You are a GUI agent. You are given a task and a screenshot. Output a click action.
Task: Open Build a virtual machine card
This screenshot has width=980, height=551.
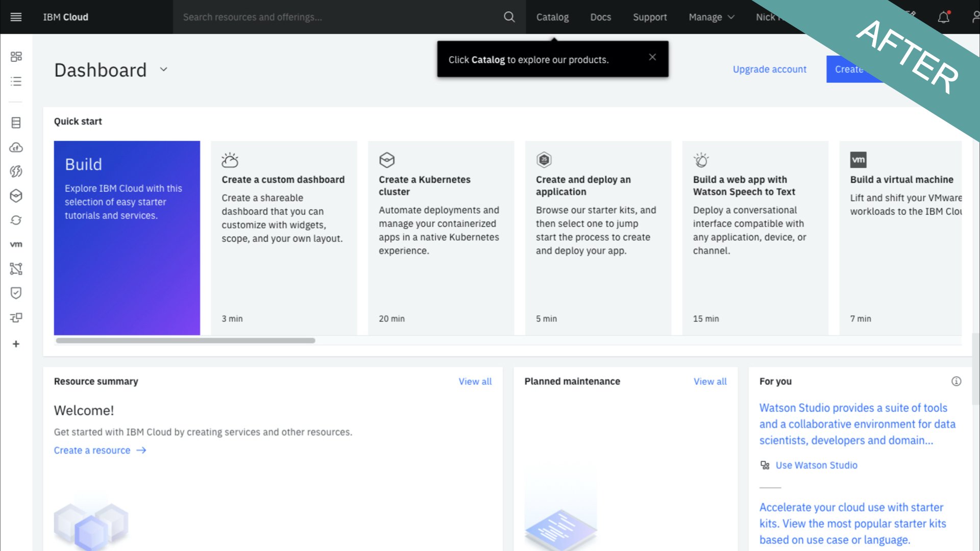point(900,238)
